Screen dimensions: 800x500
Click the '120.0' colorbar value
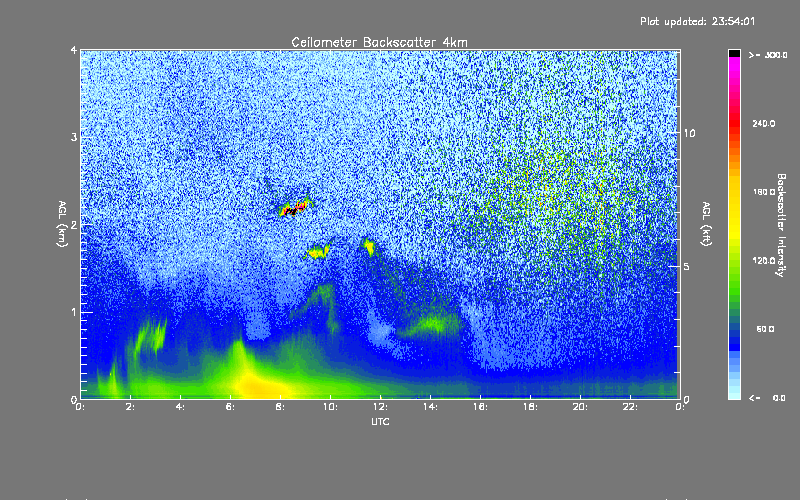click(764, 260)
